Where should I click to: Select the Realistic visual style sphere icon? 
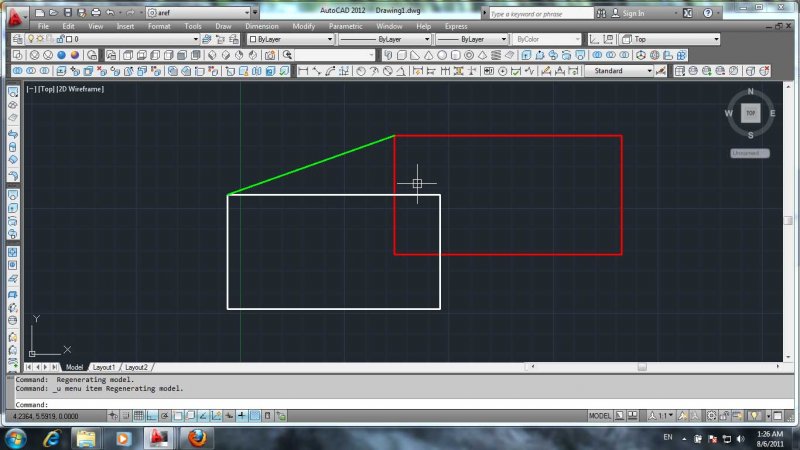click(x=61, y=55)
